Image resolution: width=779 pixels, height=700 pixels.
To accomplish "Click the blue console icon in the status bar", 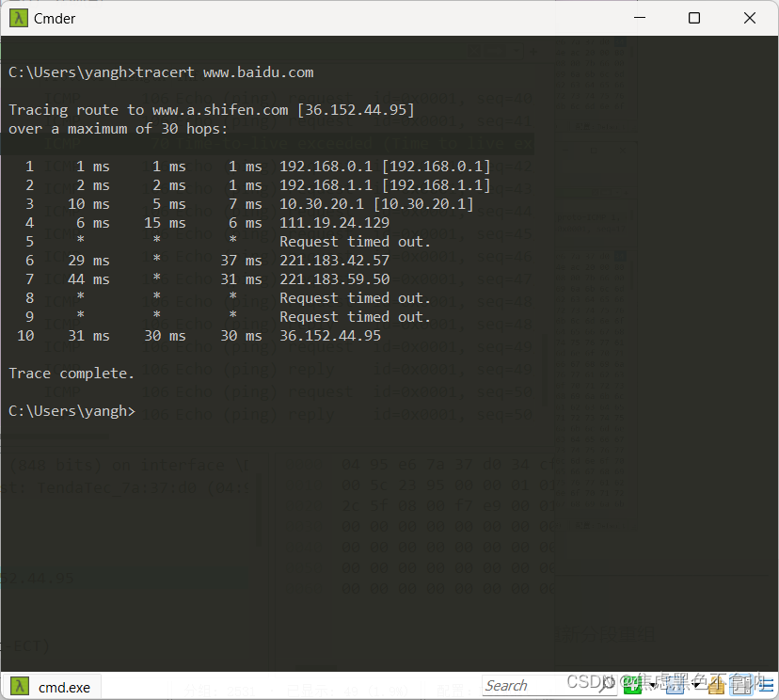I will [673, 685].
